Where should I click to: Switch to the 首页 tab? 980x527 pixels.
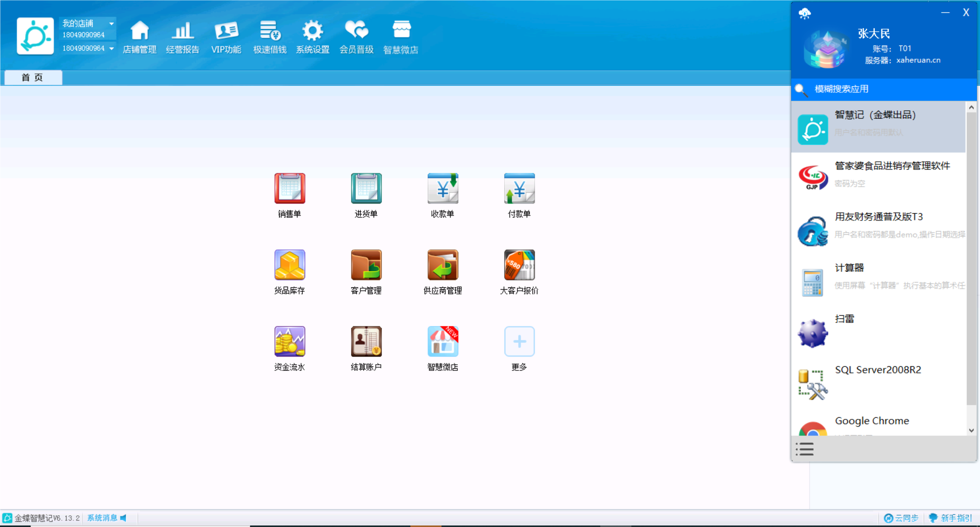33,78
